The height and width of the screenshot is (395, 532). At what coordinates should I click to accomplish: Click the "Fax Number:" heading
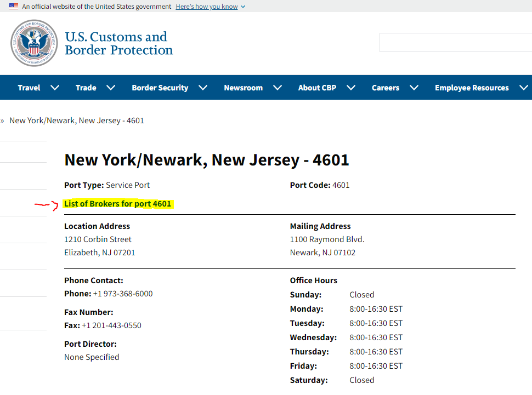88,312
